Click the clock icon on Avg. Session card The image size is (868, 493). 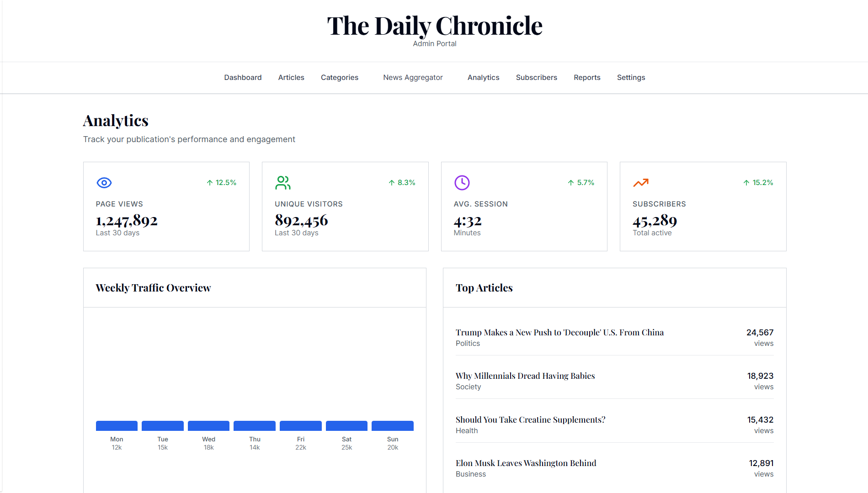462,183
